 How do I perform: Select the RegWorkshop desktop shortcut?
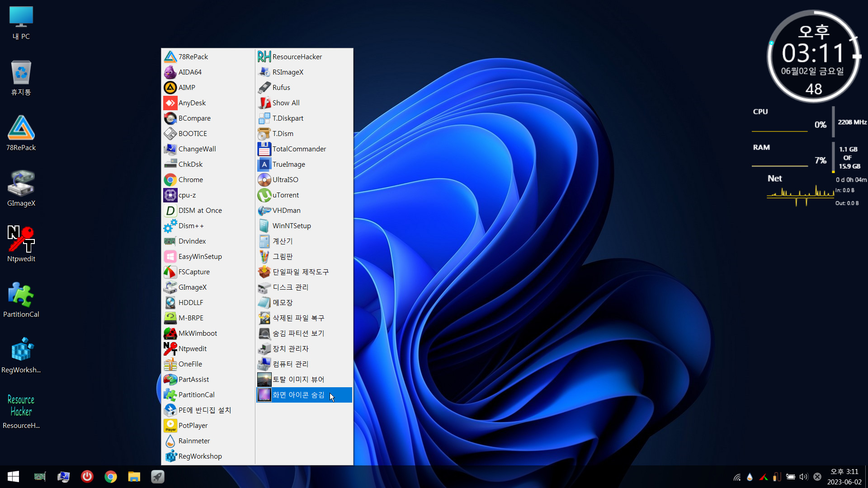pos(21,356)
